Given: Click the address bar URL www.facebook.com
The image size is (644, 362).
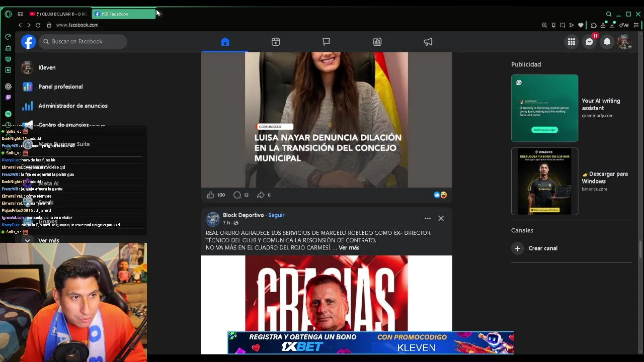Looking at the screenshot, I should pos(77,25).
